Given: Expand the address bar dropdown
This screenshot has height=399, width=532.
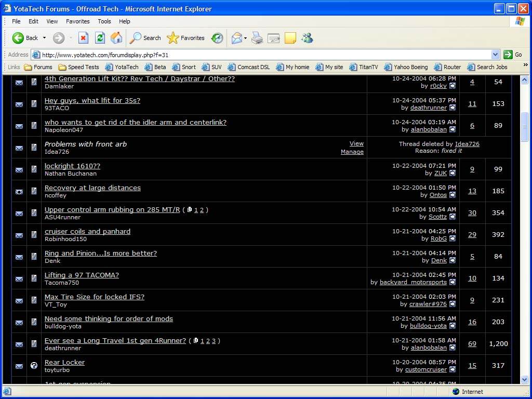Looking at the screenshot, I should click(x=495, y=55).
